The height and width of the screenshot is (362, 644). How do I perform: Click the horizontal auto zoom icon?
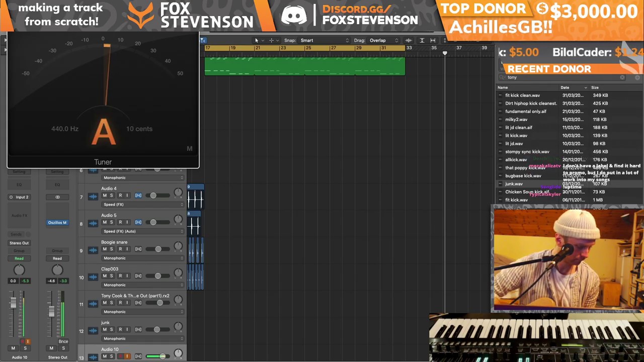coord(433,40)
